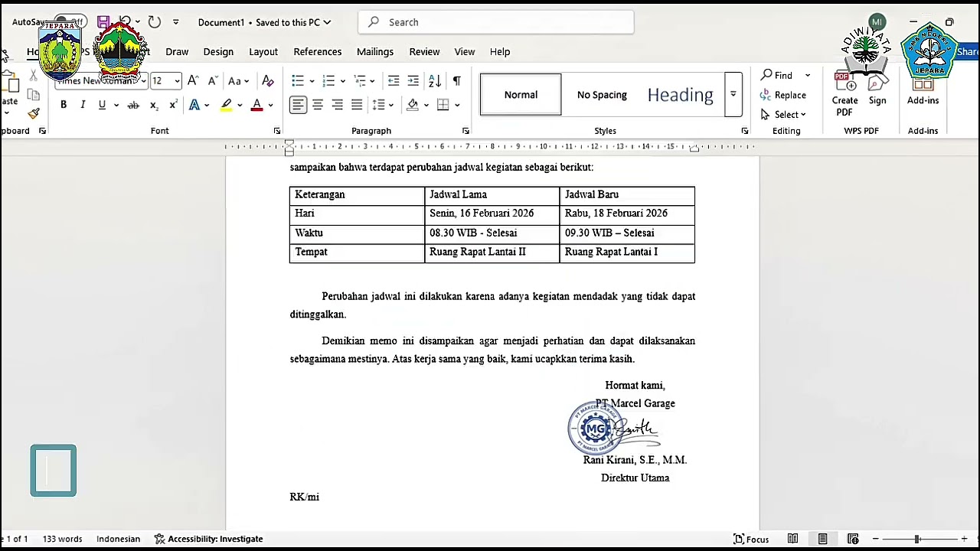The image size is (980, 551).
Task: Open Borders dropdown arrow
Action: [457, 105]
